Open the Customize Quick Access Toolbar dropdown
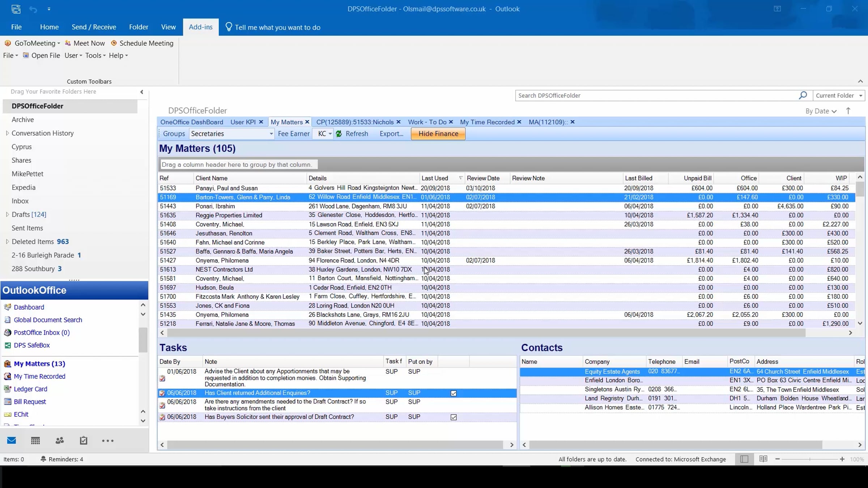This screenshot has width=868, height=488. coord(49,9)
